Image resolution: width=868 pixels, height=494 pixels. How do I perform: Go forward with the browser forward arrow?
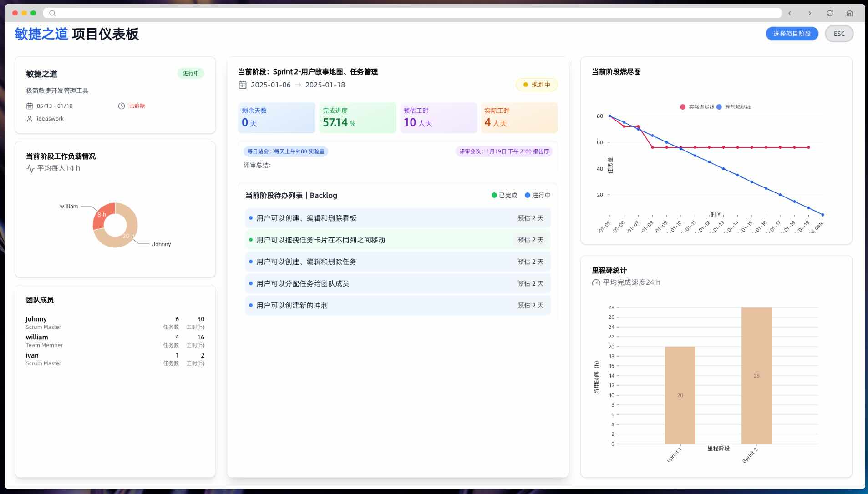[x=809, y=13]
